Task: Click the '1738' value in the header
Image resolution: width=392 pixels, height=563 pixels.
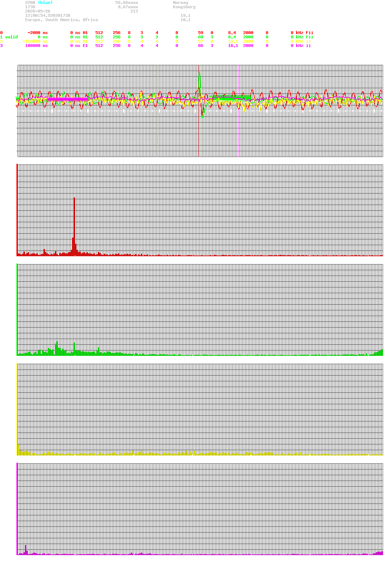Action: 30,7
